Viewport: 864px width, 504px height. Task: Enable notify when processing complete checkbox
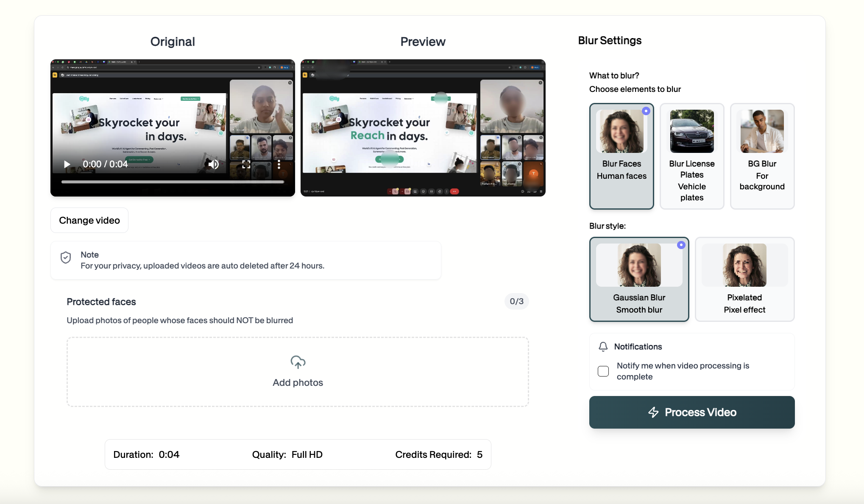603,371
